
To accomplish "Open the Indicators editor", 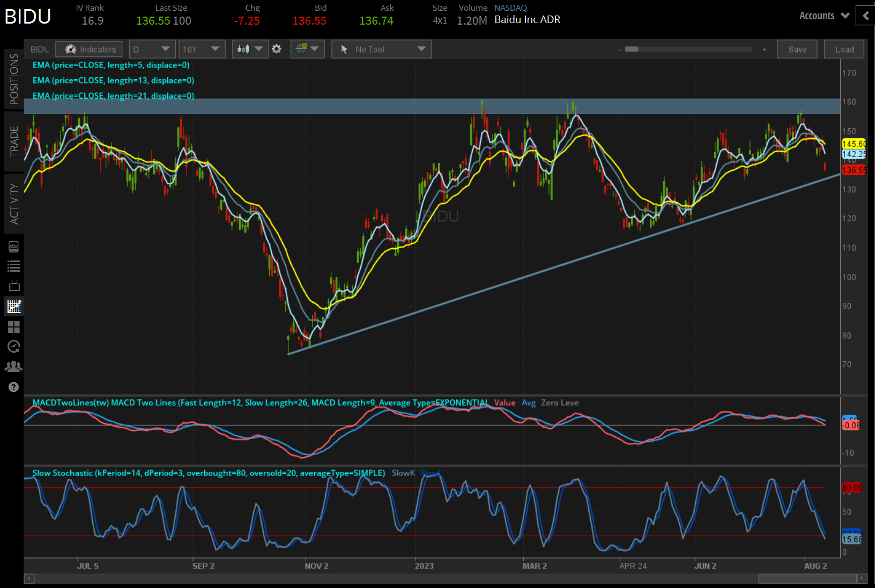I will point(88,49).
